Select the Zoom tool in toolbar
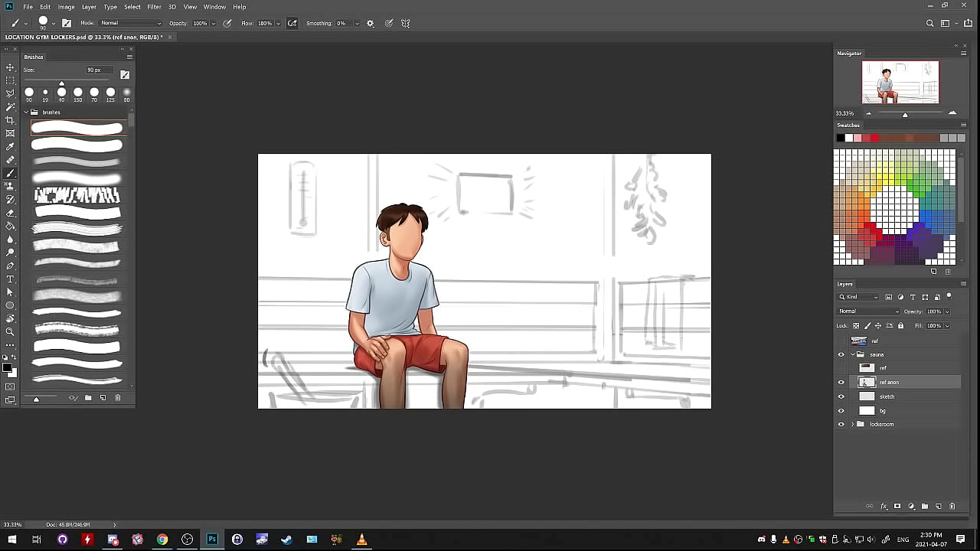Image resolution: width=980 pixels, height=551 pixels. point(10,332)
